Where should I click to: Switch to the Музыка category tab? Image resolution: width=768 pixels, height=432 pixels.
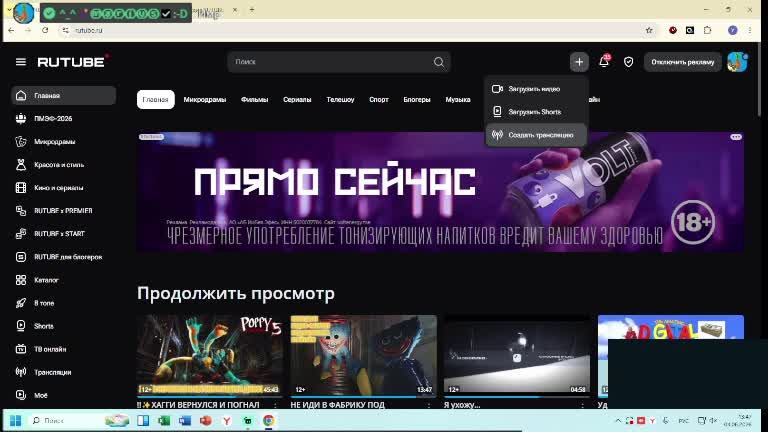click(458, 99)
